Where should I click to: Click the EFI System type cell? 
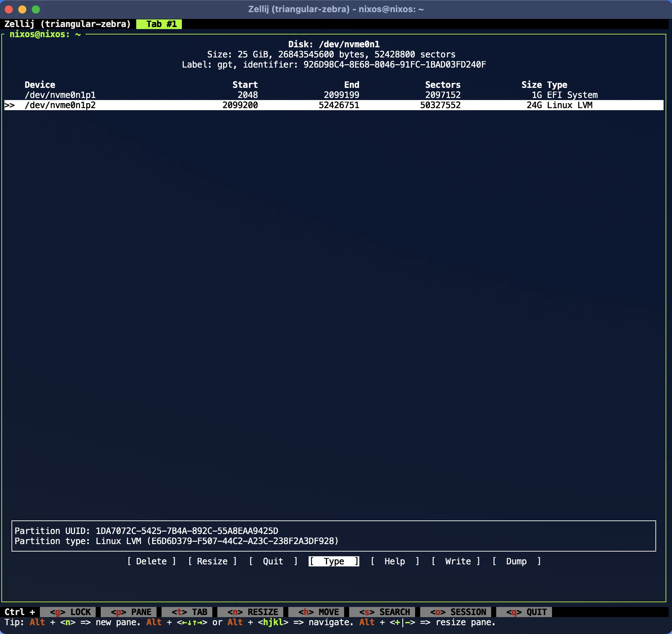572,95
